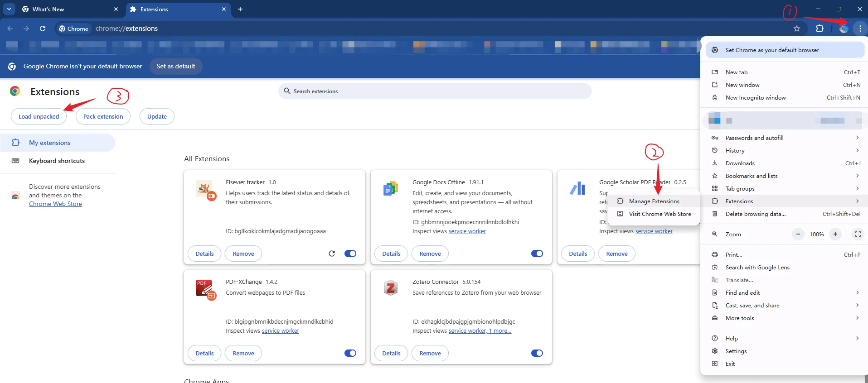
Task: Click the back navigation arrow
Action: click(x=10, y=29)
